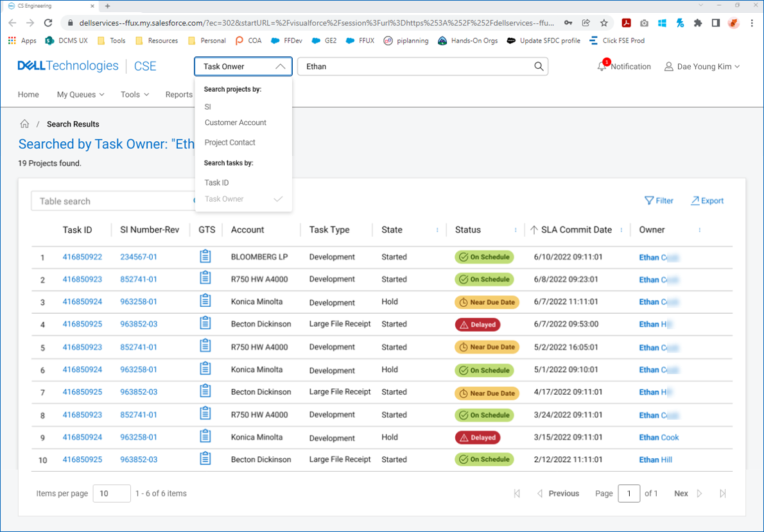Jump to the first page arrow
Image resolution: width=764 pixels, height=532 pixels.
pyautogui.click(x=517, y=493)
